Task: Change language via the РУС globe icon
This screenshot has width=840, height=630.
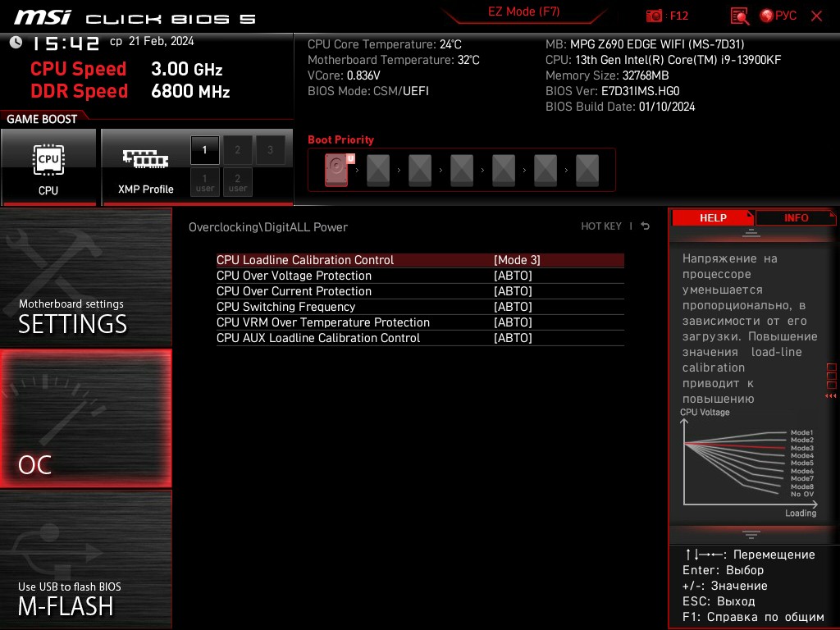Action: [x=778, y=16]
